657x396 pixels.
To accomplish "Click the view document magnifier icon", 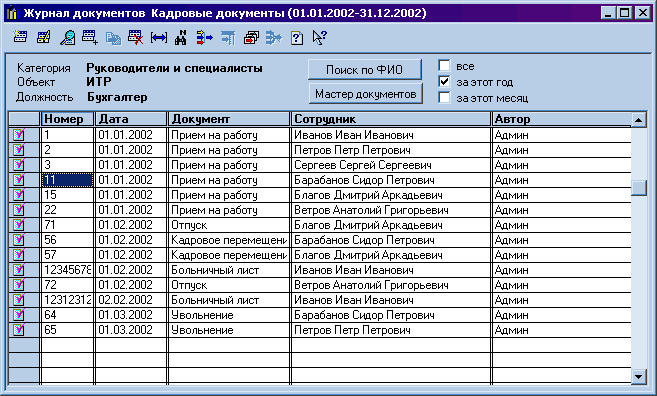I will (x=67, y=38).
